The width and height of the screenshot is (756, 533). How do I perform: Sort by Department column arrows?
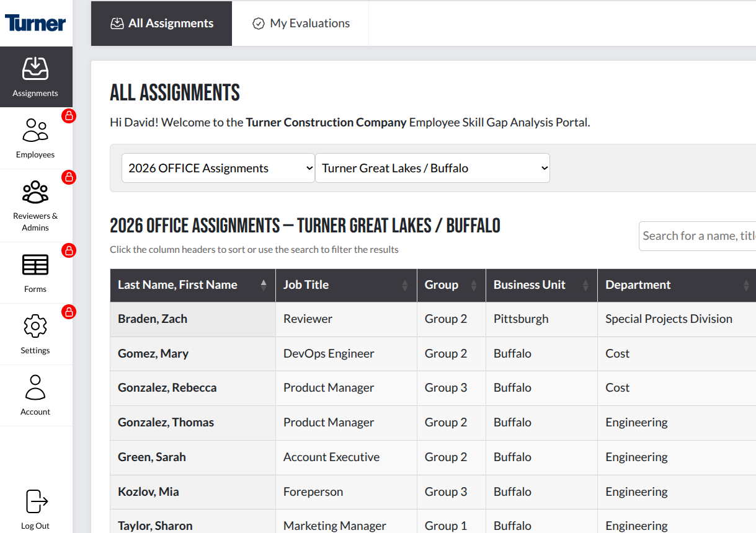pos(746,285)
